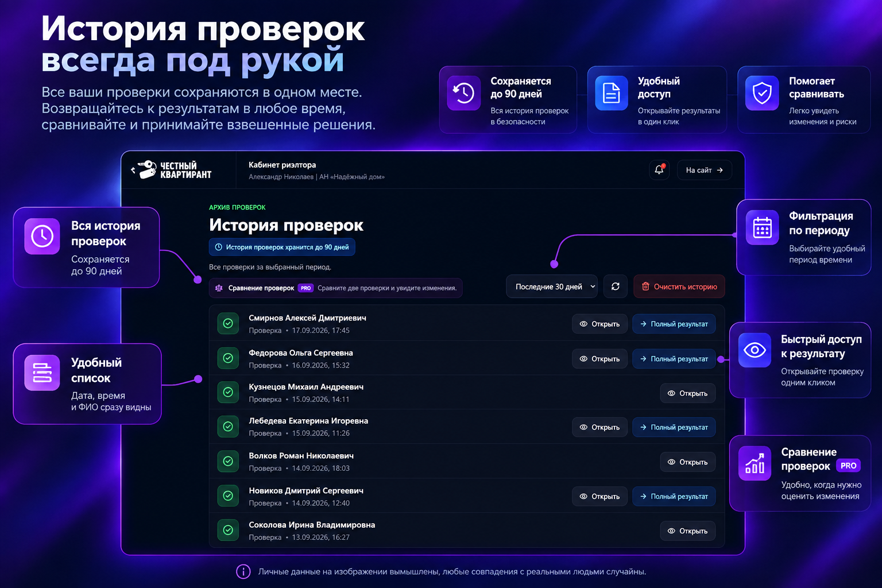Click the document icon in the Удобный доступ card

pyautogui.click(x=612, y=93)
